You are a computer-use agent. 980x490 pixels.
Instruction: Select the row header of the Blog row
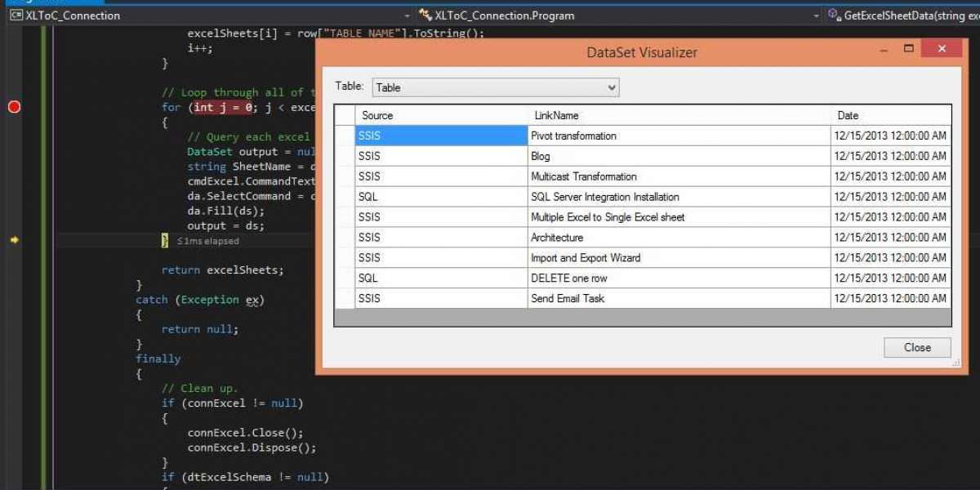point(345,156)
